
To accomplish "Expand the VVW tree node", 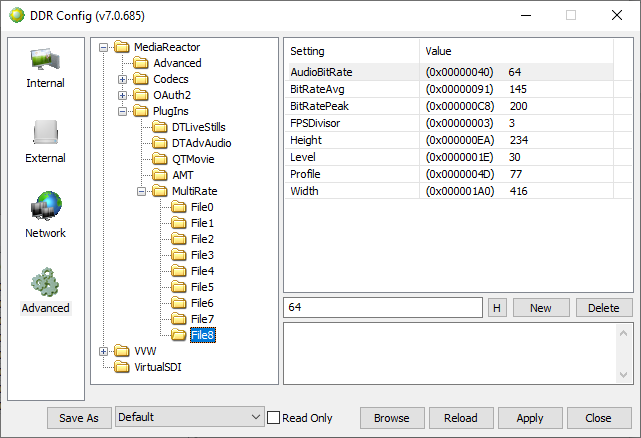I will click(103, 351).
